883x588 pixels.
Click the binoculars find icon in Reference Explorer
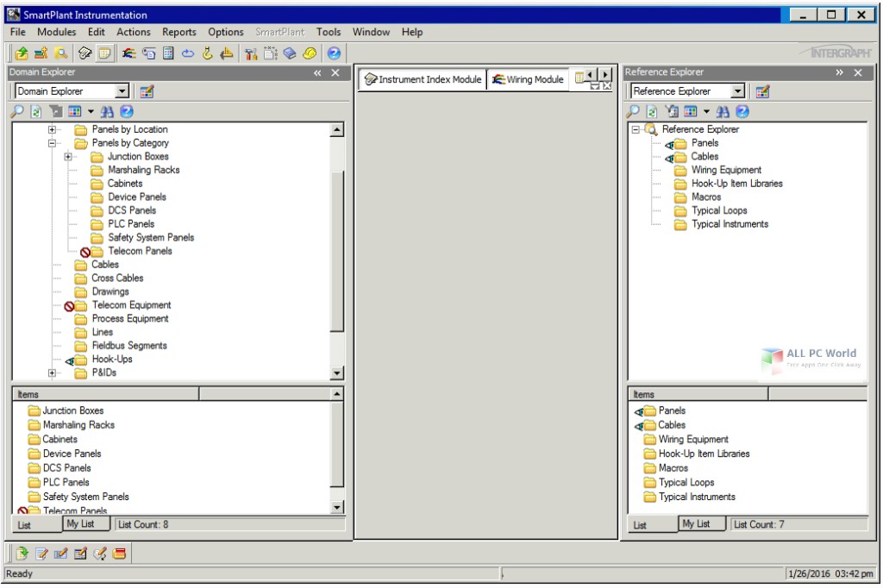pos(723,110)
